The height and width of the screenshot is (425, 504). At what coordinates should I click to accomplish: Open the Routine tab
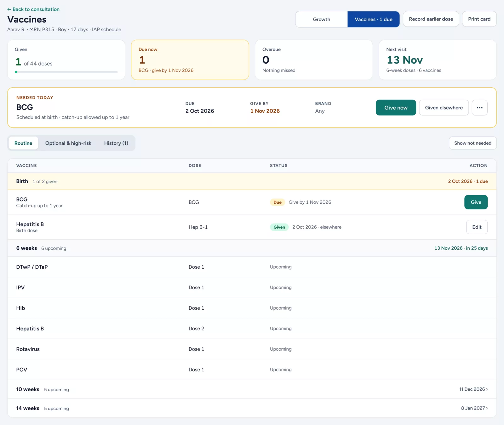coord(23,143)
